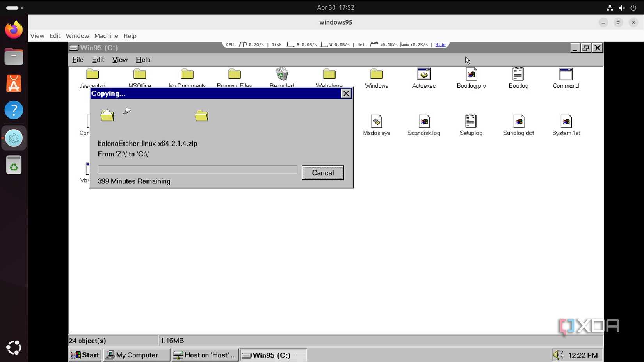Open the Ubuntu system power menu

click(633, 7)
